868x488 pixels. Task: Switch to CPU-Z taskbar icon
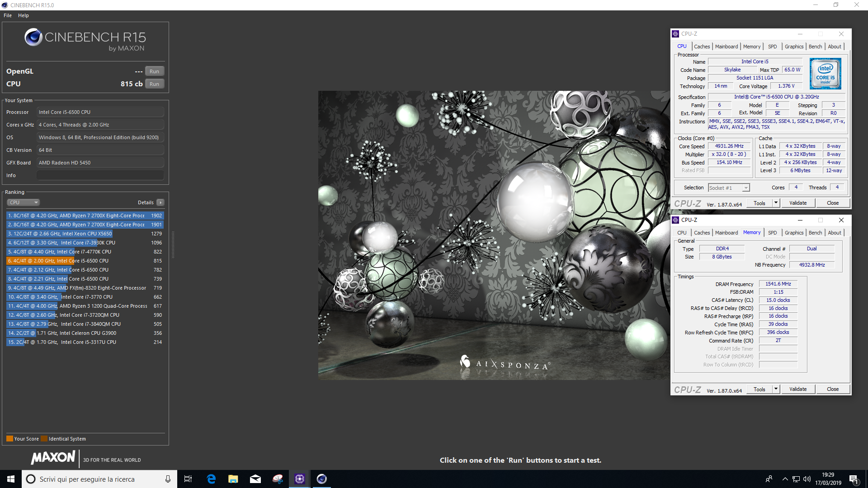[300, 479]
